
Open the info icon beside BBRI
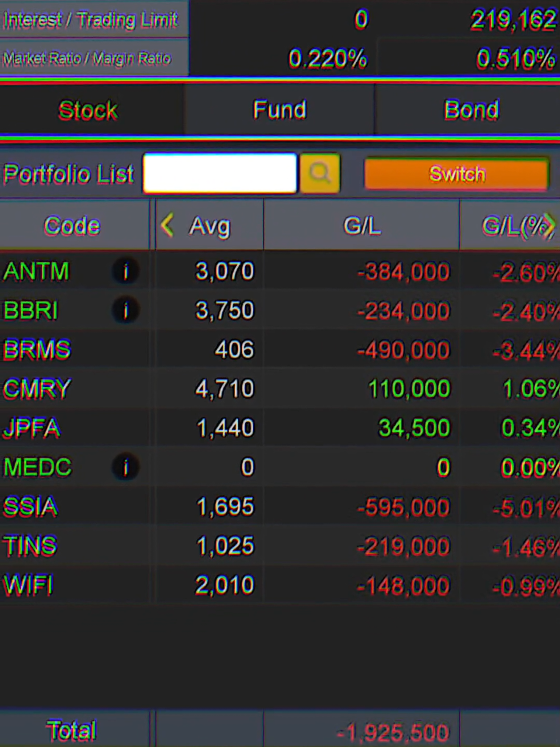pyautogui.click(x=126, y=311)
